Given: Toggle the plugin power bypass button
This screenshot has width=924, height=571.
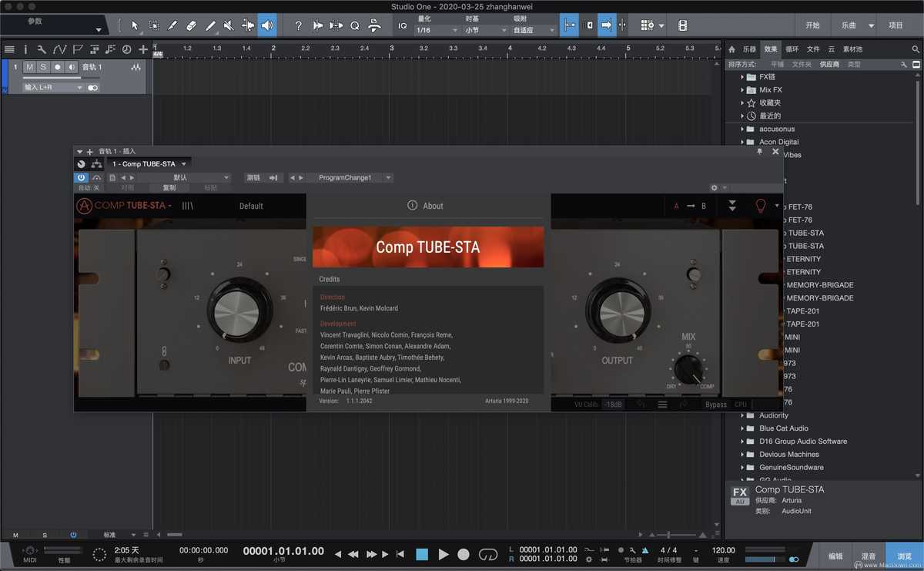Looking at the screenshot, I should pyautogui.click(x=82, y=178).
